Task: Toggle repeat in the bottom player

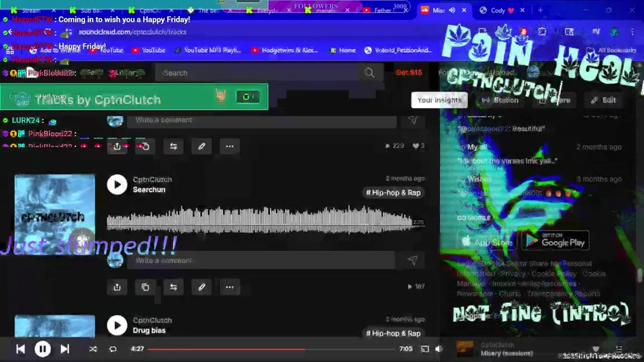Action: click(113, 349)
